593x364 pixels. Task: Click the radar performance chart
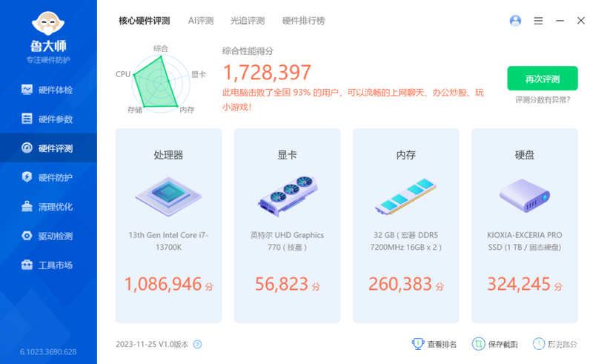(161, 84)
